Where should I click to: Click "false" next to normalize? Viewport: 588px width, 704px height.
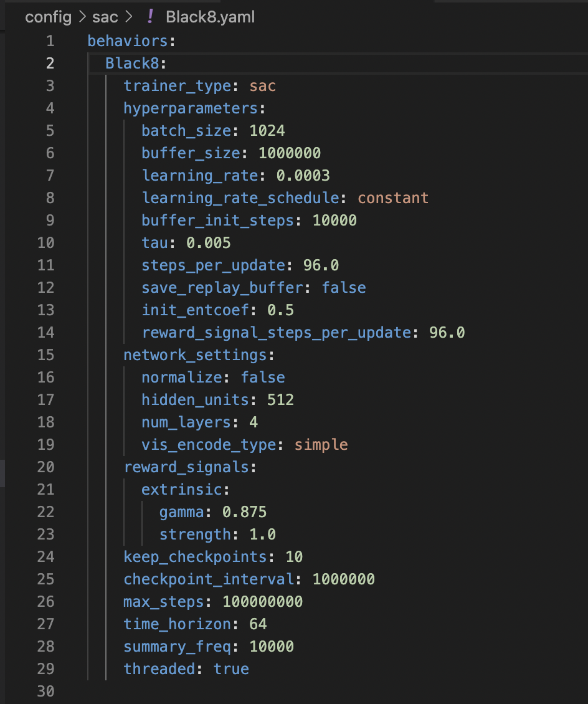click(x=263, y=378)
